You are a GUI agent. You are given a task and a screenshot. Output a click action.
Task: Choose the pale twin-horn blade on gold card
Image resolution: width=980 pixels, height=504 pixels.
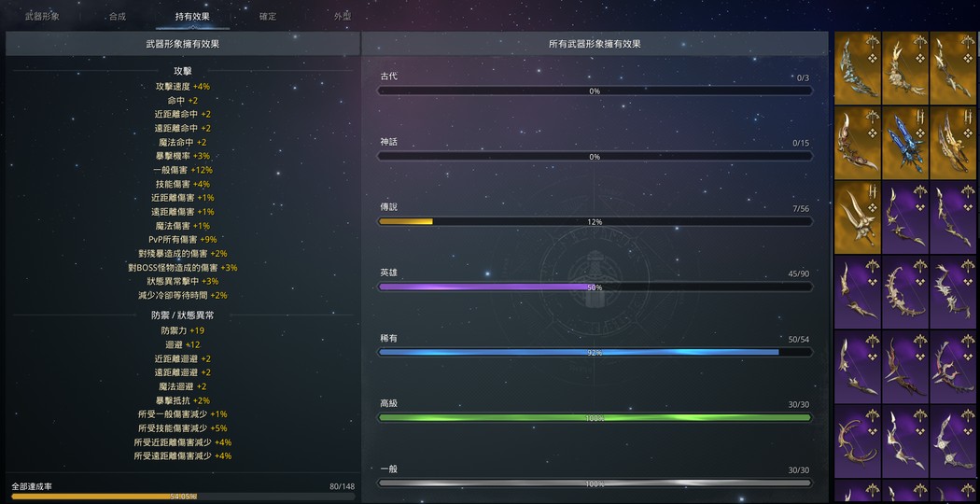click(x=858, y=217)
